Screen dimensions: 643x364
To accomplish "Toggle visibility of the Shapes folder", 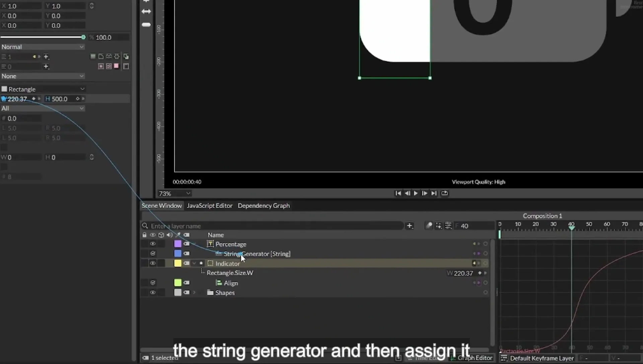I will [153, 292].
